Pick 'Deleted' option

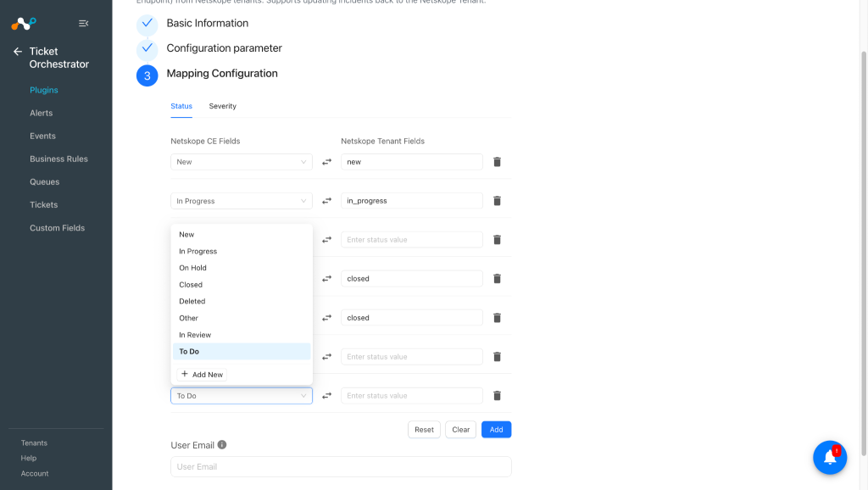[242, 301]
